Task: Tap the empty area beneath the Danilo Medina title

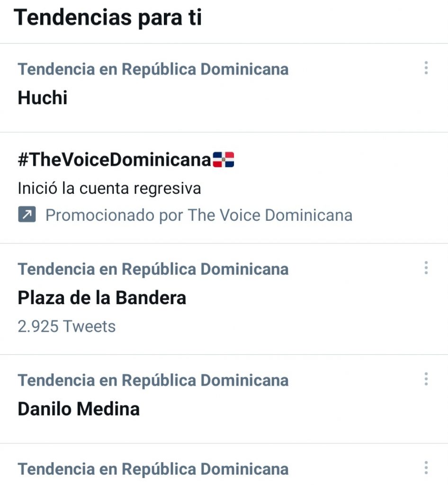Action: click(142, 430)
